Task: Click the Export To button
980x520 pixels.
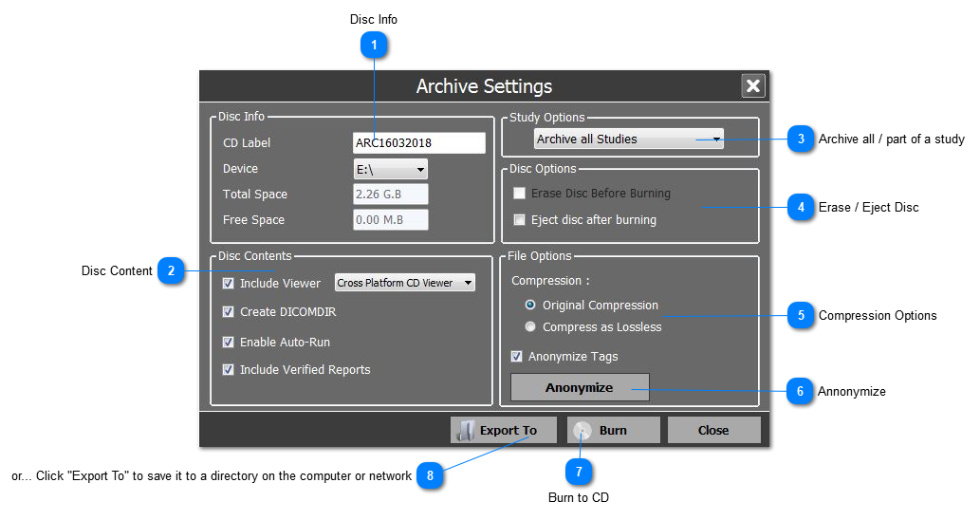Action: point(504,430)
